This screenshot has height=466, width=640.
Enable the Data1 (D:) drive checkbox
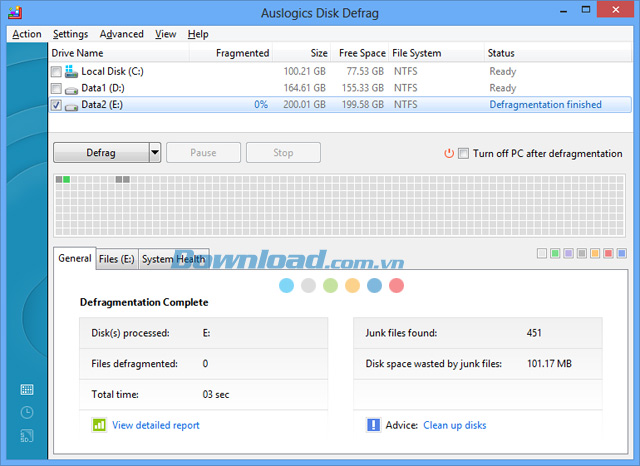click(x=56, y=88)
